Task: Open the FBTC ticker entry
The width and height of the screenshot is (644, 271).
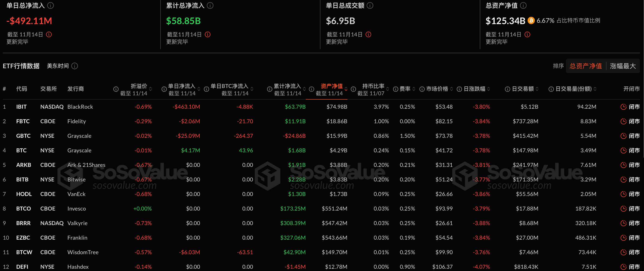Action: 23,121
